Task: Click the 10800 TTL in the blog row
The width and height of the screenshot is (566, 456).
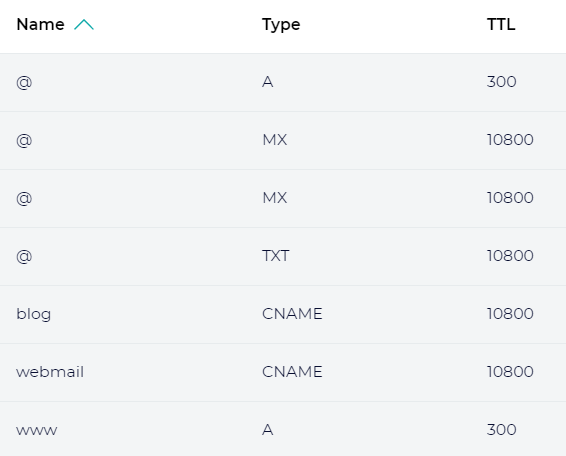Action: click(x=510, y=314)
